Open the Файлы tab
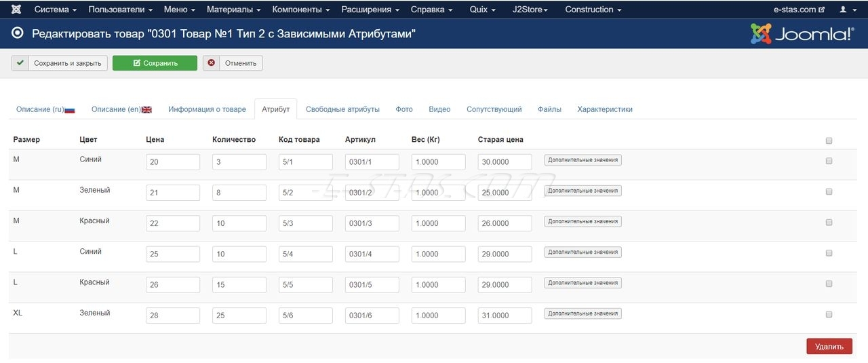The image size is (868, 363). (x=549, y=109)
